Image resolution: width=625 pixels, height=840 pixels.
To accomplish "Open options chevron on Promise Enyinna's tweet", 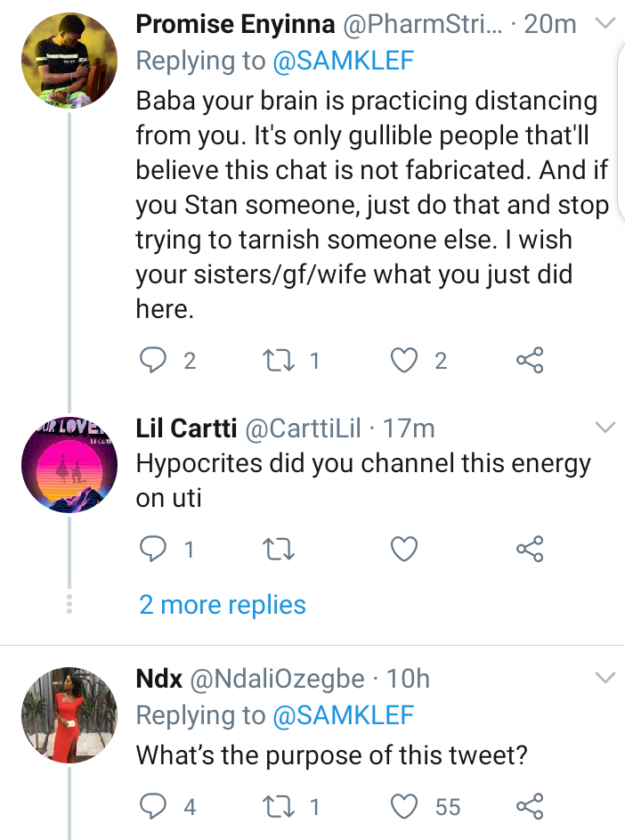I will 605,23.
